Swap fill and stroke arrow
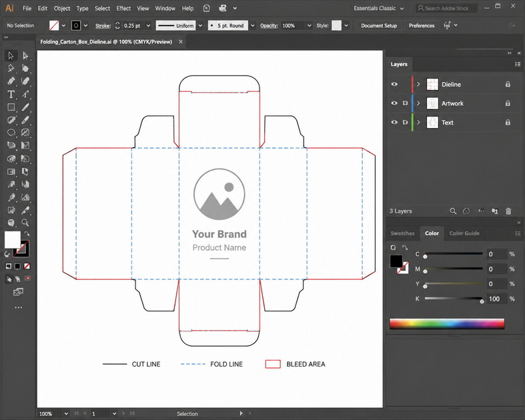525x420 pixels. coord(27,233)
